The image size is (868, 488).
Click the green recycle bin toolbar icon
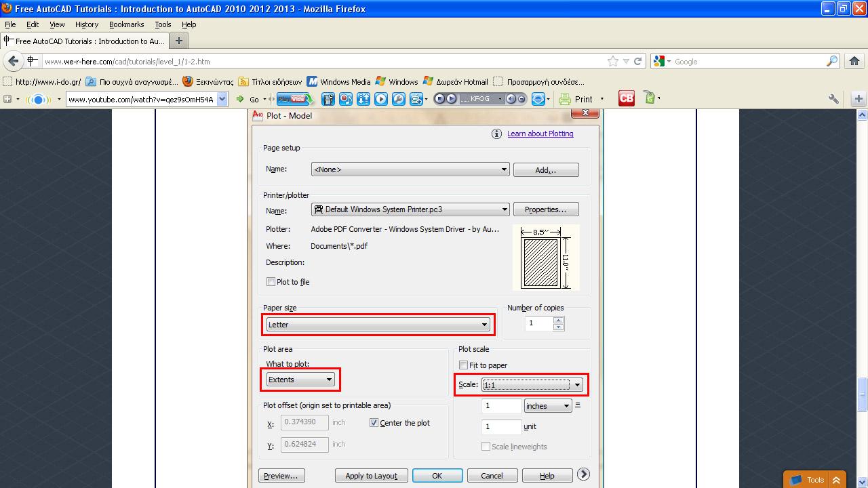pyautogui.click(x=649, y=98)
